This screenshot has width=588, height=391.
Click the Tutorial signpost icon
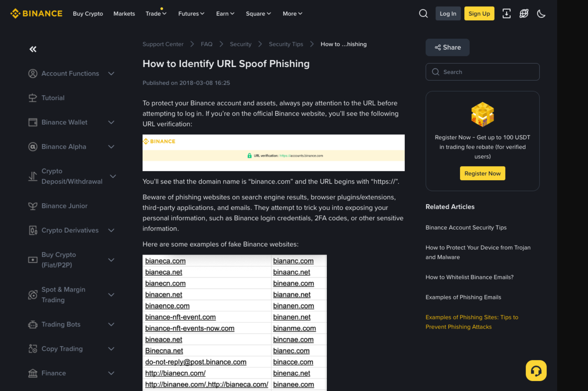[x=33, y=98]
